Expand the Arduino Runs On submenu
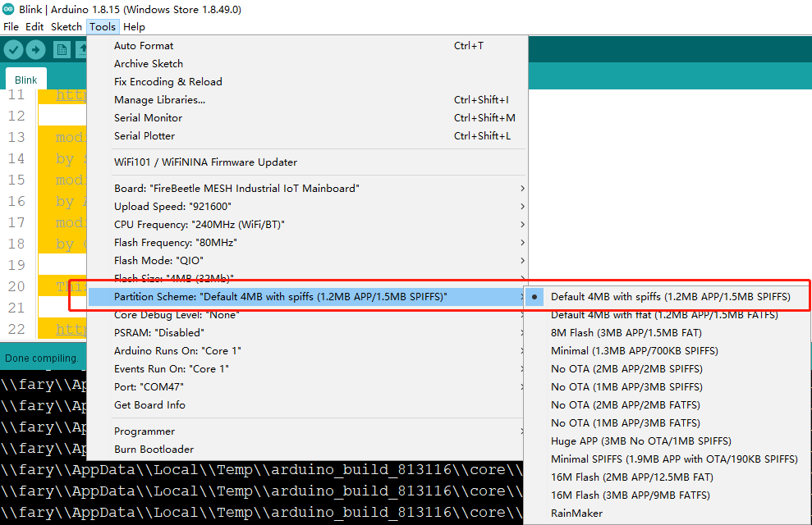This screenshot has width=812, height=525. coord(308,351)
